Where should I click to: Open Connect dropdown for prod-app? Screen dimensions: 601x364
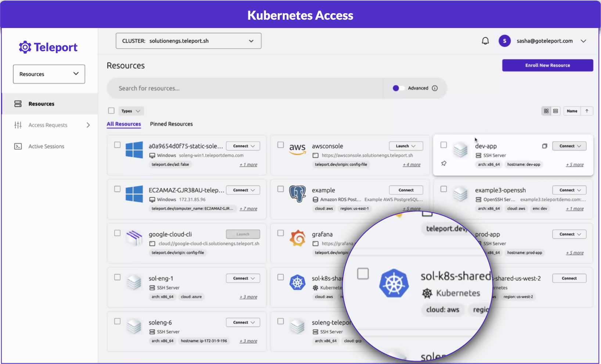(x=569, y=234)
